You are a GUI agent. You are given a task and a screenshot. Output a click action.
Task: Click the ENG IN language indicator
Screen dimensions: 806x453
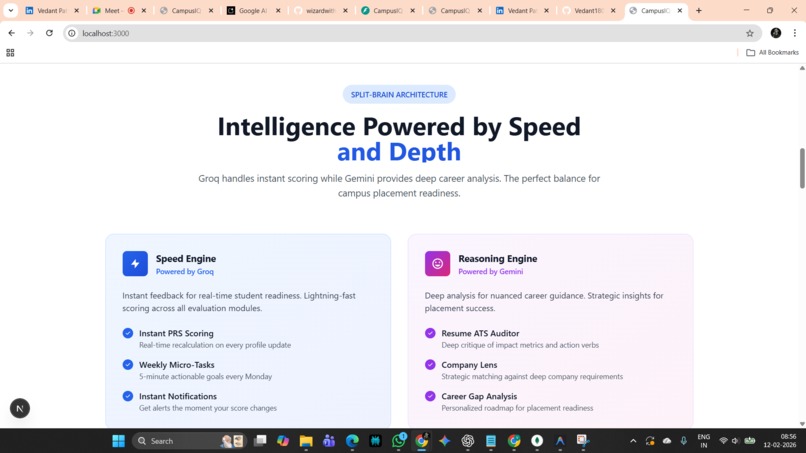point(704,441)
